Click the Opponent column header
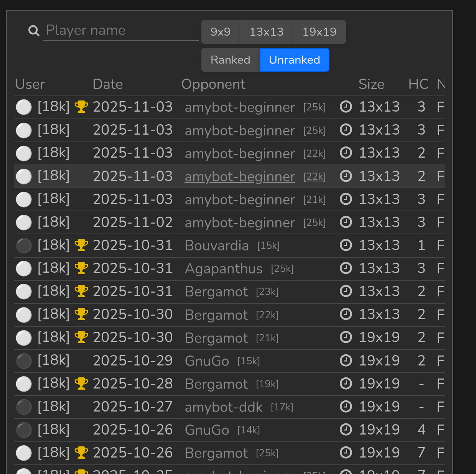476x474 pixels. [213, 84]
